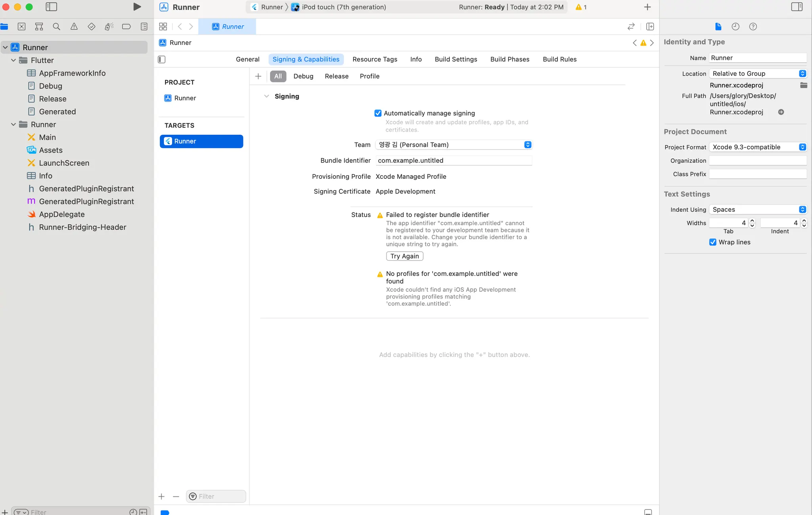Click the Add Editor on Right icon
The width and height of the screenshot is (812, 515).
pos(650,27)
